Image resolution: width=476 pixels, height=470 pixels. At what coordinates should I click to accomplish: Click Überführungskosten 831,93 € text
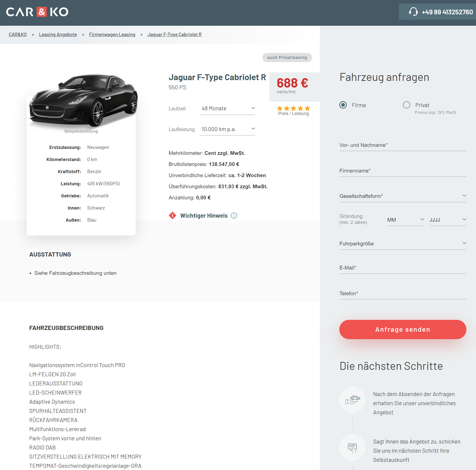pyautogui.click(x=218, y=187)
